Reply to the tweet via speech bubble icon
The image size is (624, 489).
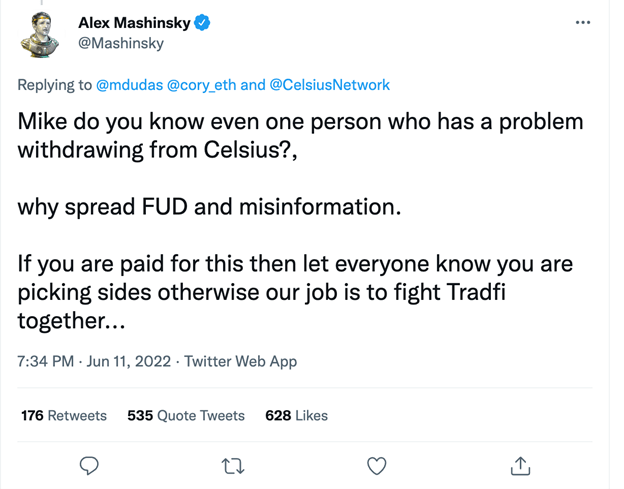pyautogui.click(x=89, y=465)
